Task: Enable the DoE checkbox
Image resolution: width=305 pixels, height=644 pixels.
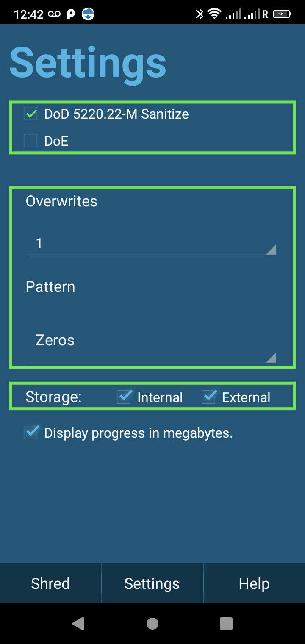Action: (x=30, y=141)
